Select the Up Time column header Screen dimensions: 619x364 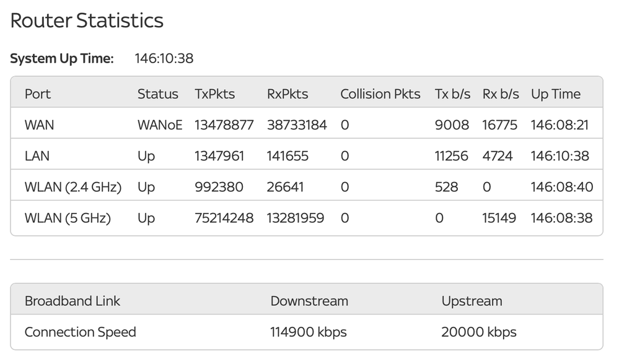pos(556,94)
